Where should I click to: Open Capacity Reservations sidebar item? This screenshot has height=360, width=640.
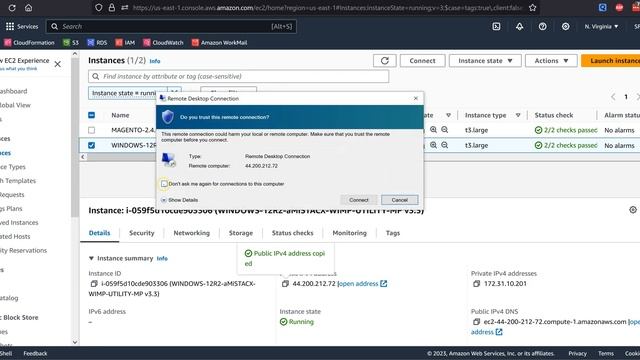[23, 250]
